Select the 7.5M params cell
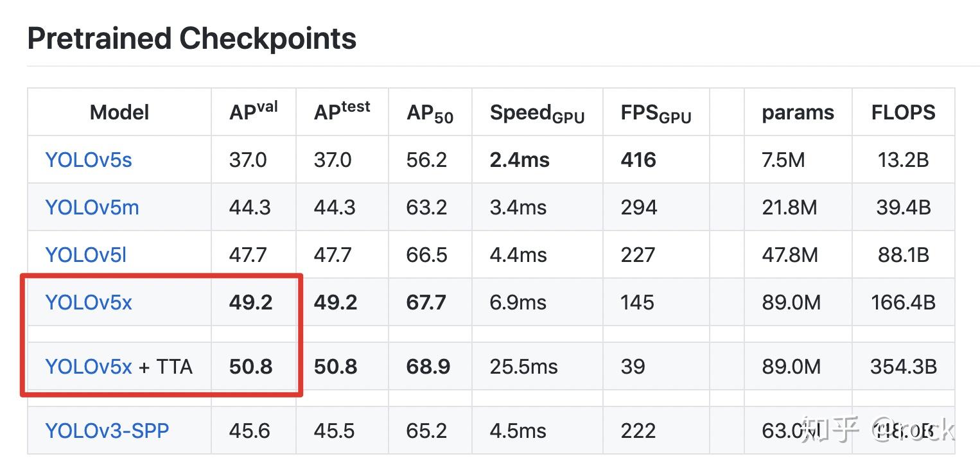Image resolution: width=980 pixels, height=470 pixels. point(783,159)
